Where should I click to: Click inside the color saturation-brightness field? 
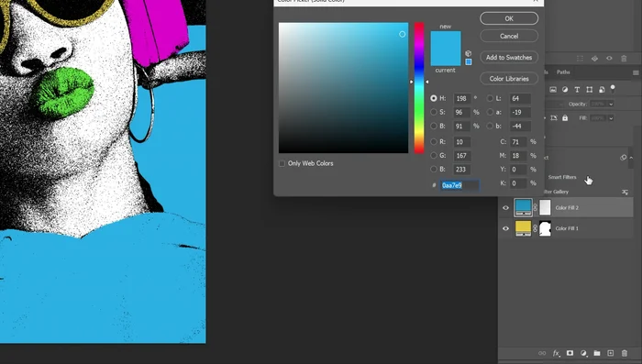pyautogui.click(x=343, y=88)
